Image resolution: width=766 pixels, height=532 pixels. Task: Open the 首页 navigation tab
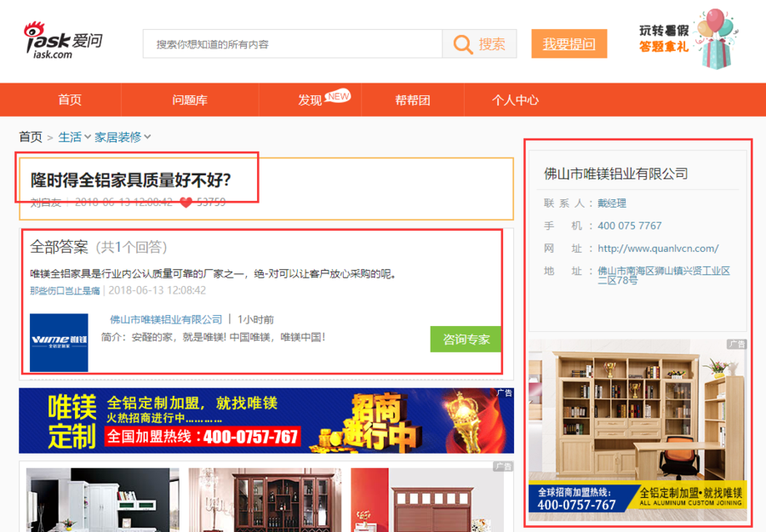click(x=70, y=100)
